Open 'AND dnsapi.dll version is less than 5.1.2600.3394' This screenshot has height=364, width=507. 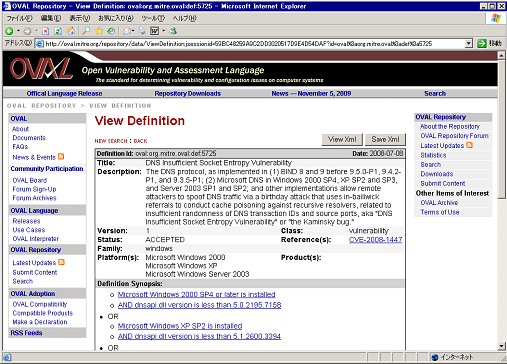[199, 336]
